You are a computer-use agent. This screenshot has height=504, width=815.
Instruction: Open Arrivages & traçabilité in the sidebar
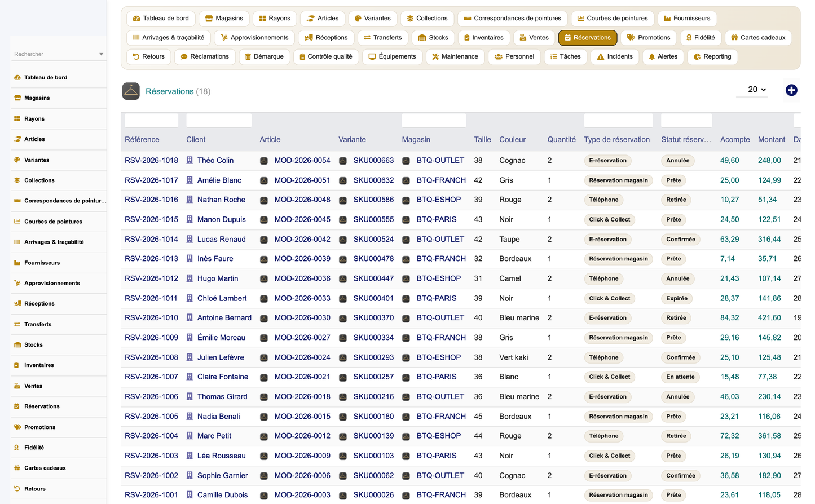point(58,242)
